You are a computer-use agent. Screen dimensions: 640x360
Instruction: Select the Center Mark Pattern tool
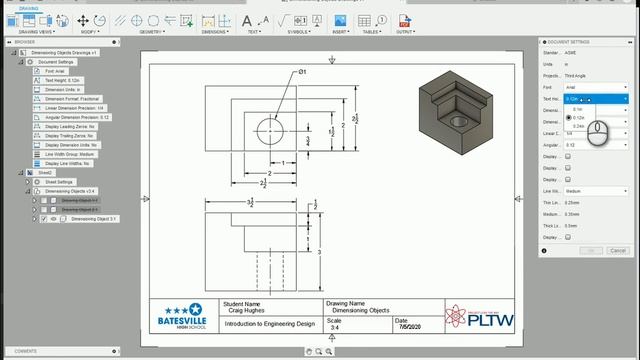(x=153, y=20)
